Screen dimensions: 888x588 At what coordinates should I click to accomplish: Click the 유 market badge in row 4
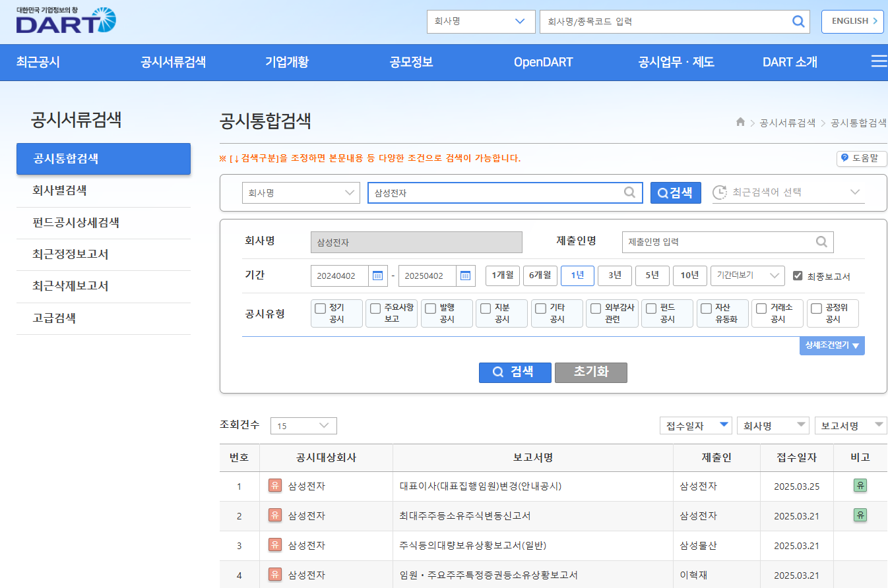[275, 575]
